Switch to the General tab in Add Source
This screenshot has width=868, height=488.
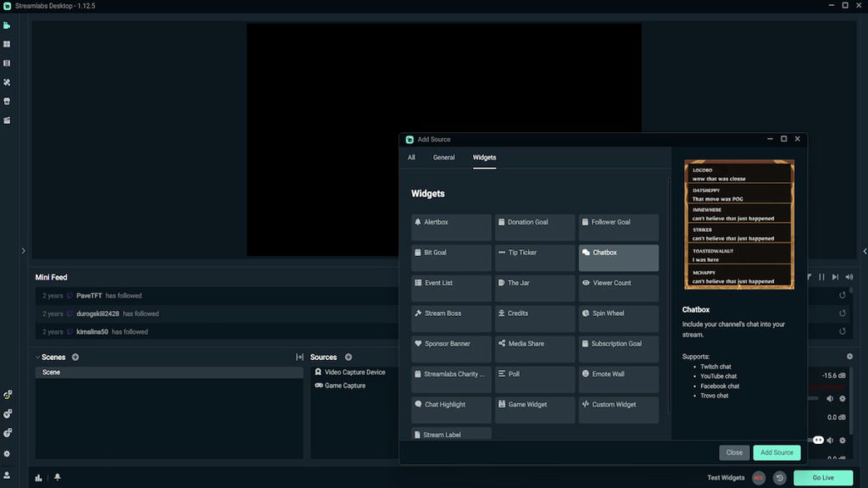tap(443, 158)
